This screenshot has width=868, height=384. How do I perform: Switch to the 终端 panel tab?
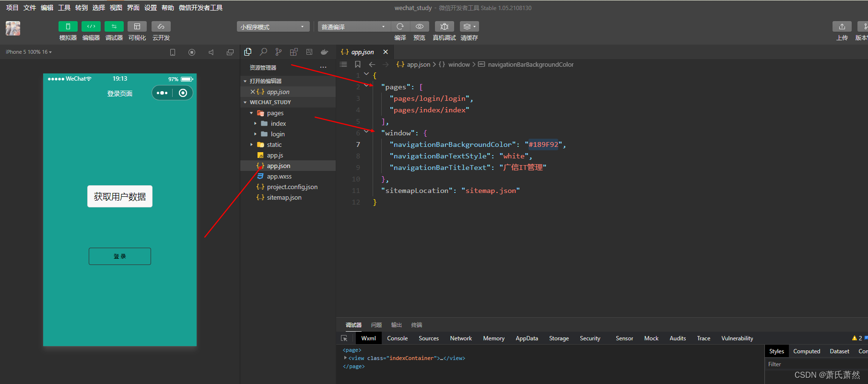coord(417,325)
